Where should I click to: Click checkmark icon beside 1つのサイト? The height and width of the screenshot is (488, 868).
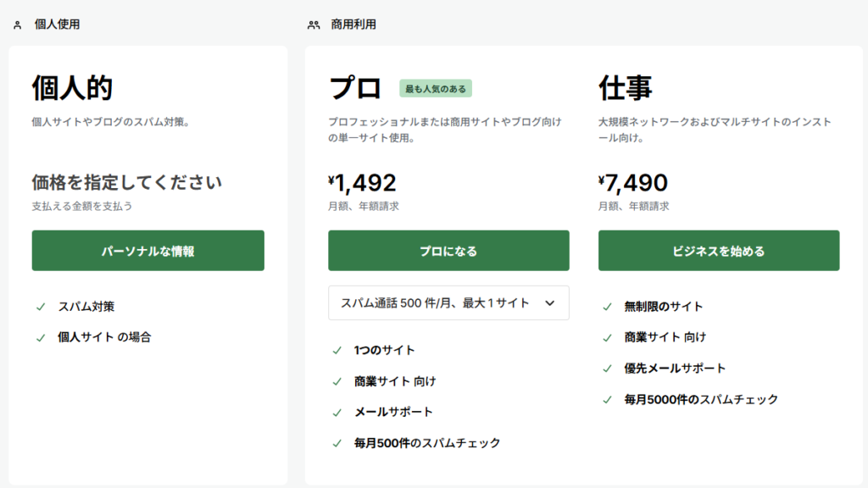[x=337, y=350]
